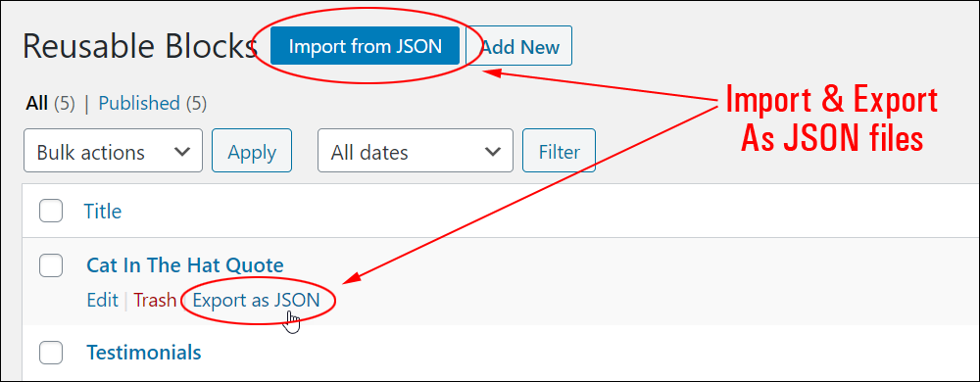Click the Bulk actions chevron arrow
The image size is (980, 382).
click(182, 151)
